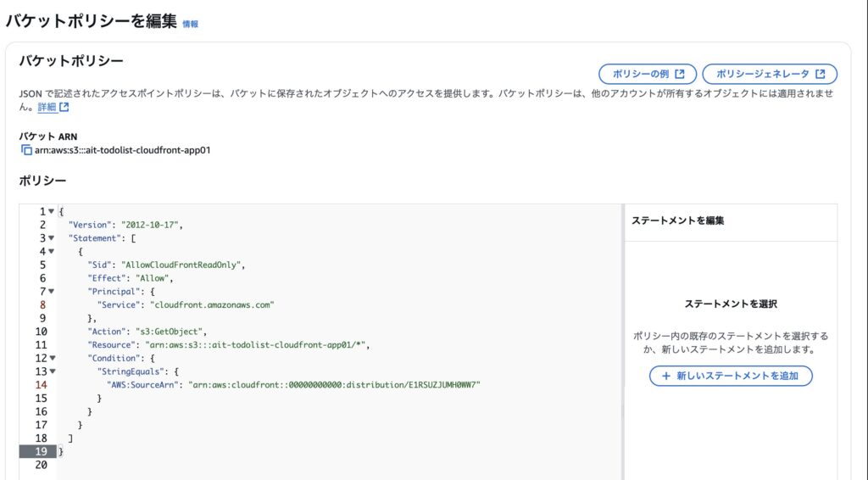Add a new statement with 新しいステートメントを追加
This screenshot has width=868, height=480.
point(731,376)
